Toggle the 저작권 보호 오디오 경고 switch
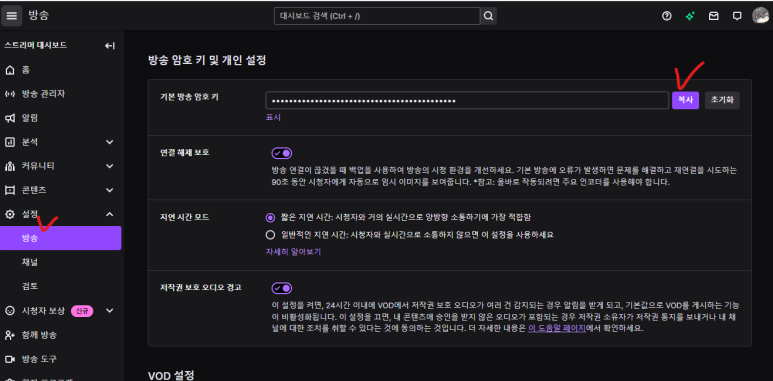Viewport: 773px width, 381px height. point(281,288)
